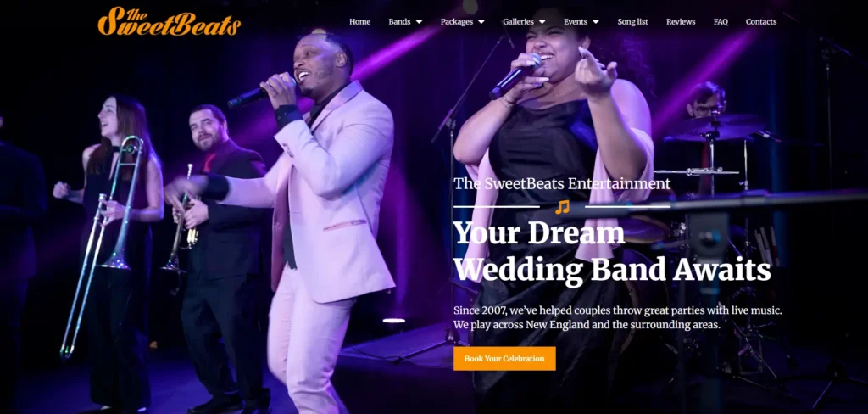Viewport: 868px width, 414px height.
Task: Click the orange music note icon
Action: 562,207
